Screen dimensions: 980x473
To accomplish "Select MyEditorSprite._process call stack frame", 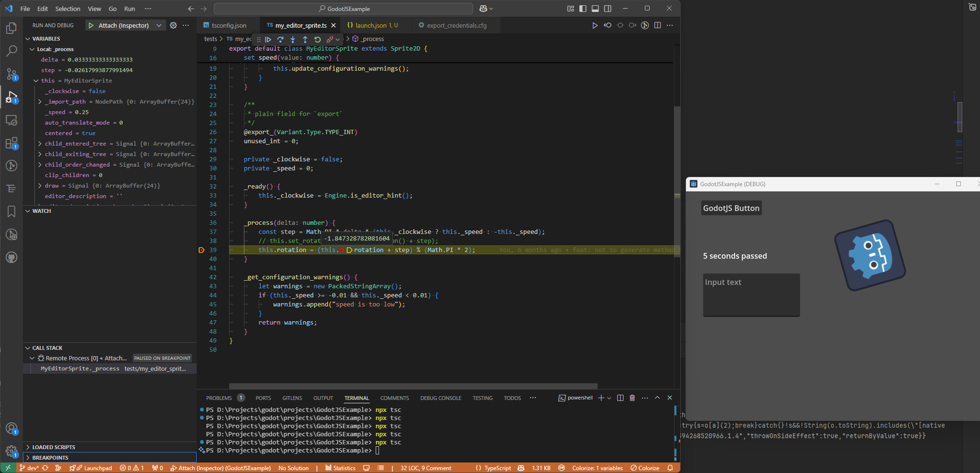I will pos(110,368).
